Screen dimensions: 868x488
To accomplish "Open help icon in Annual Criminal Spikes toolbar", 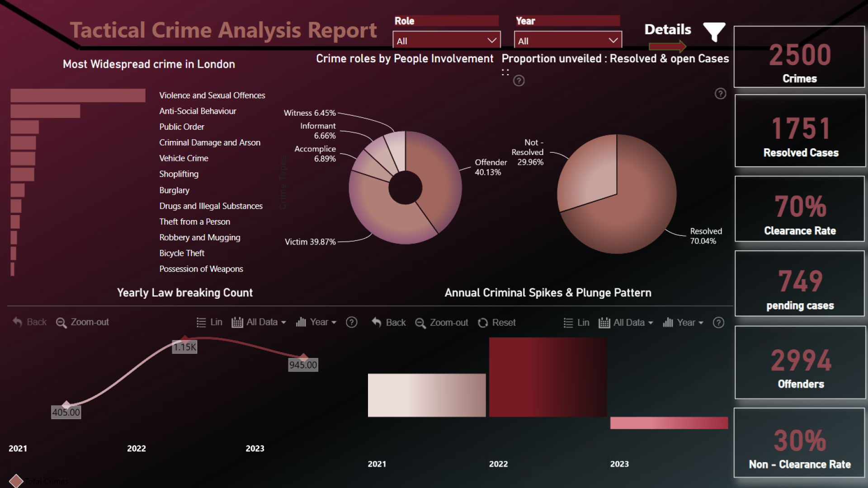I will click(718, 323).
